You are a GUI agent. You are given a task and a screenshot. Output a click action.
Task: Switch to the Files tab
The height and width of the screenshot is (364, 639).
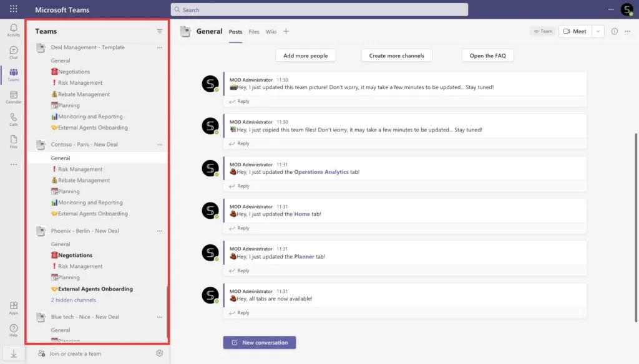[x=254, y=32]
